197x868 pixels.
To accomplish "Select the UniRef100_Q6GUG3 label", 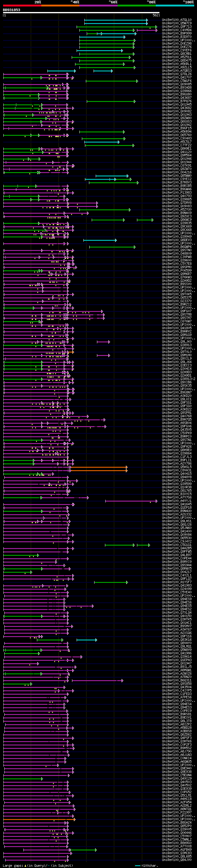I will coord(177,121).
